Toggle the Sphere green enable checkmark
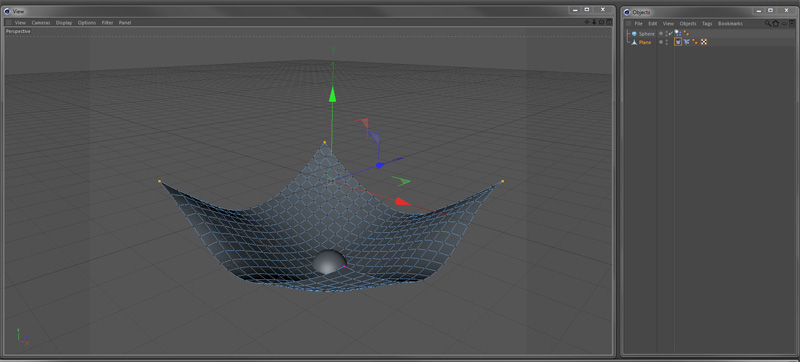The width and height of the screenshot is (800, 362). (671, 33)
